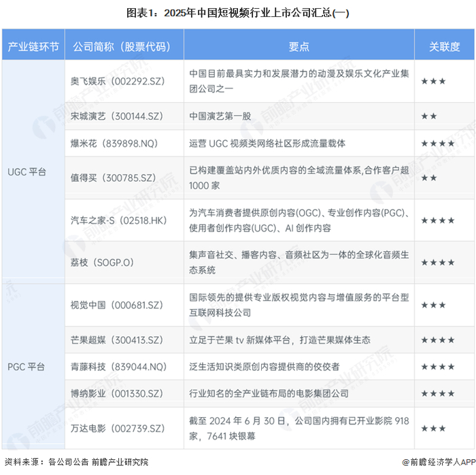Click the four-star rating for 博纳影业
The image size is (476, 475).
click(x=438, y=393)
